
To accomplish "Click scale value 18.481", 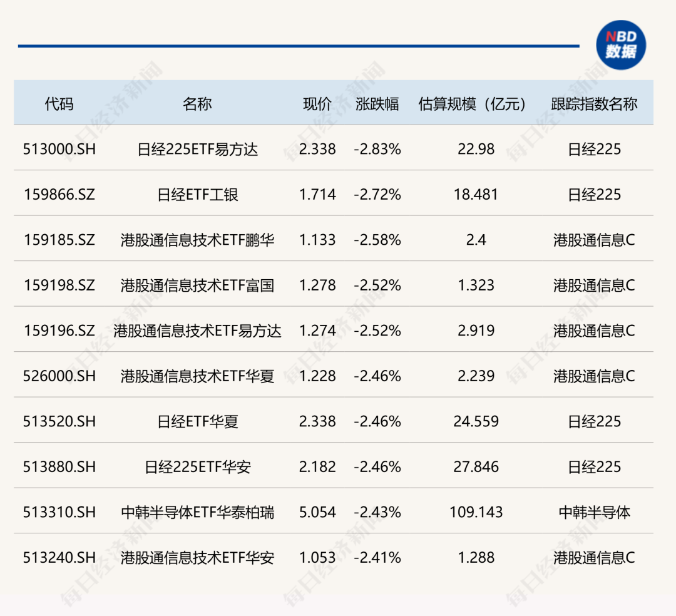I will [476, 195].
